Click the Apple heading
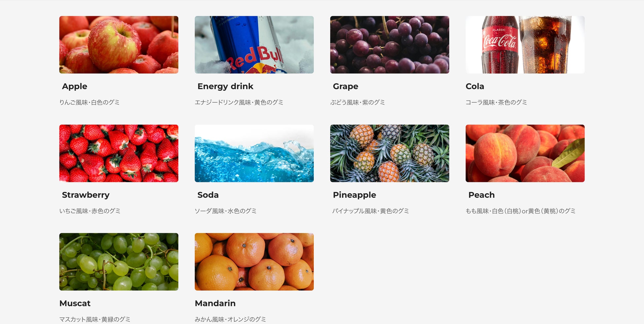This screenshot has height=324, width=644. 75,87
